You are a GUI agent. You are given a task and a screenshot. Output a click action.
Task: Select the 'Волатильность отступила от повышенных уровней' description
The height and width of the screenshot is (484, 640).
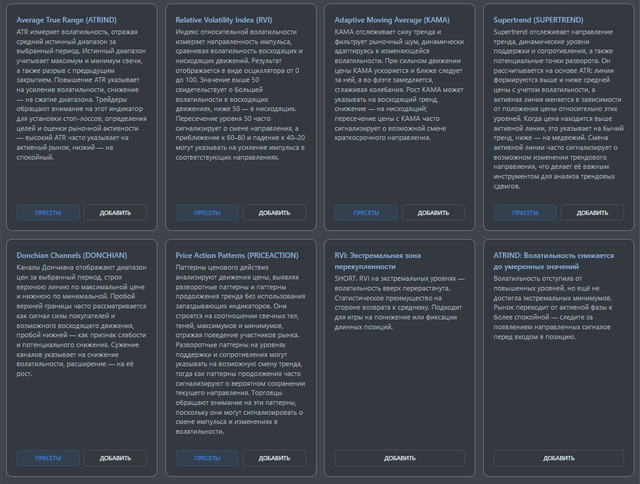point(553,307)
